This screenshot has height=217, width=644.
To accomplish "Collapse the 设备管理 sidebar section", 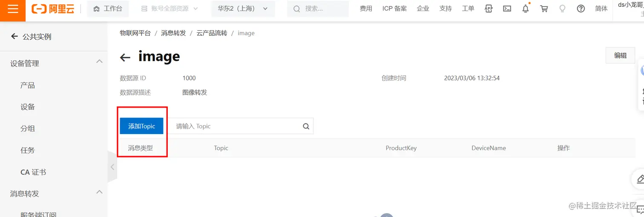I will click(x=99, y=62).
